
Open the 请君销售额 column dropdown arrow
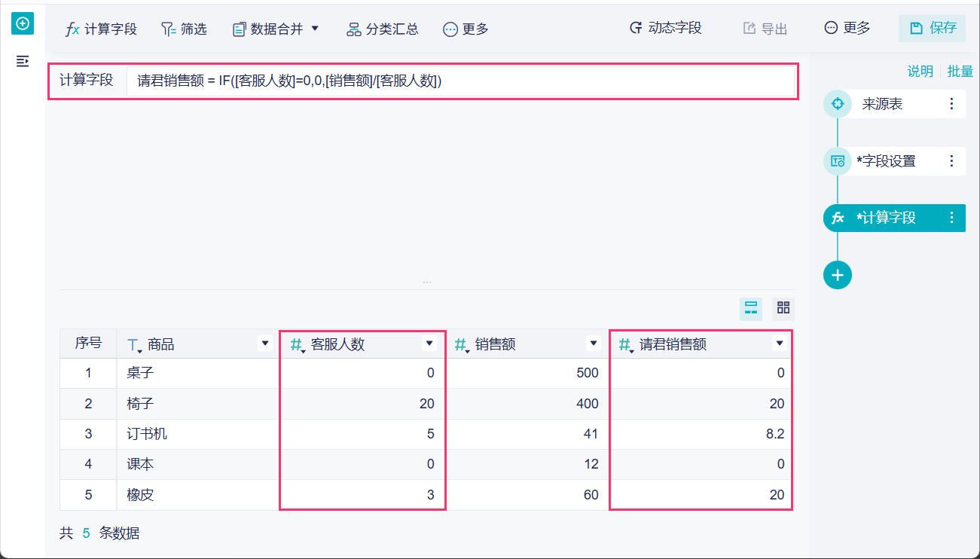tap(780, 344)
